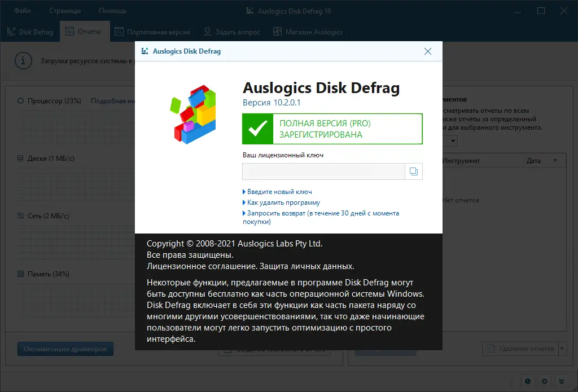The width and height of the screenshot is (578, 392).
Task: Select the Сеть monitoring icon
Action: (21, 215)
